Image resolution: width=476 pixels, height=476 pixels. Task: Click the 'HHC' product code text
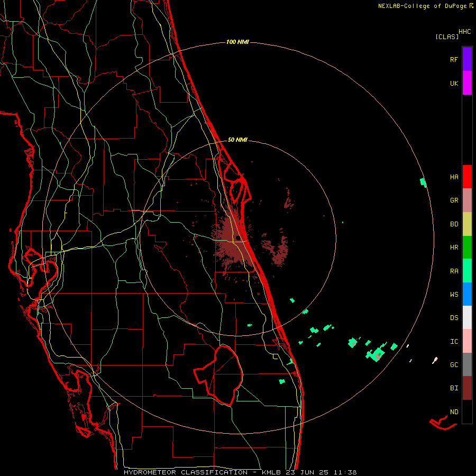[465, 32]
